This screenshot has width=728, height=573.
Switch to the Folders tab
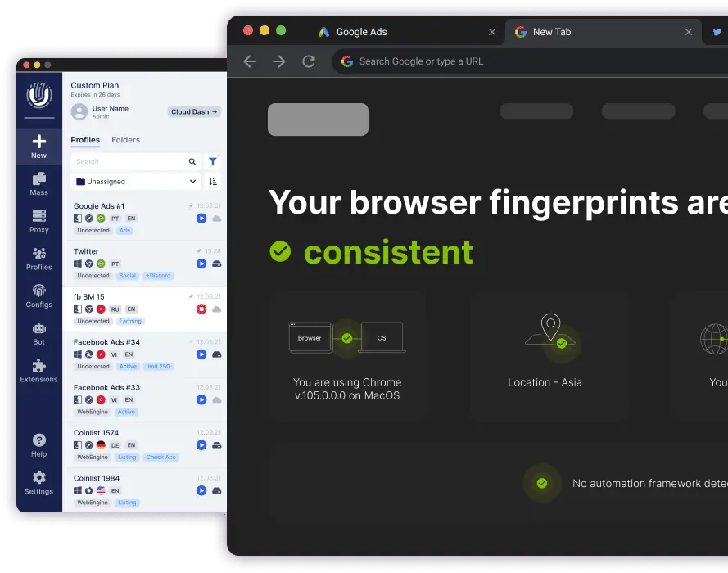click(x=125, y=140)
